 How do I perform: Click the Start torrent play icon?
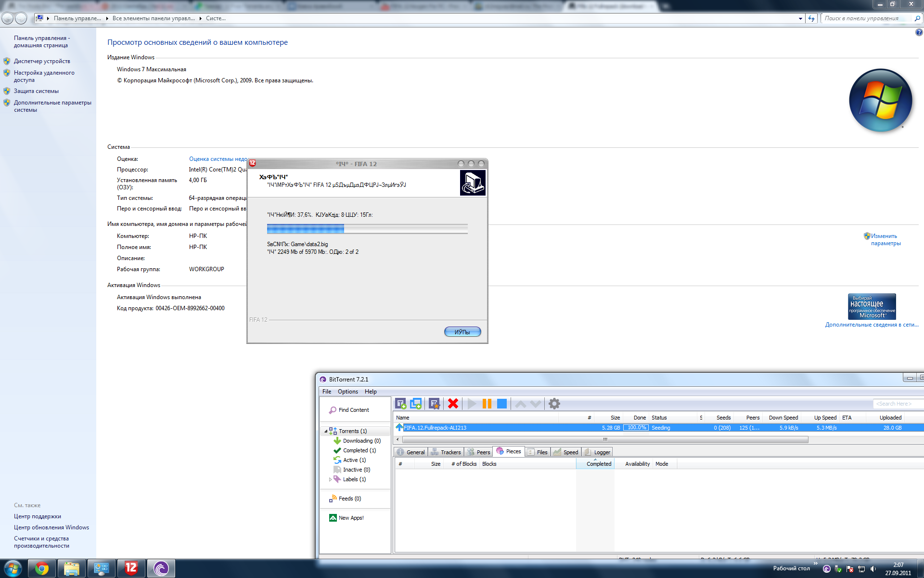point(472,404)
